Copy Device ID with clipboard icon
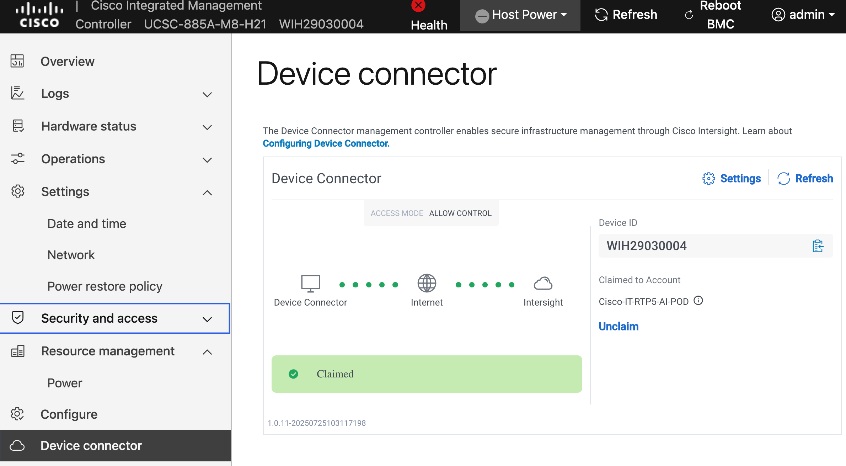 tap(818, 246)
